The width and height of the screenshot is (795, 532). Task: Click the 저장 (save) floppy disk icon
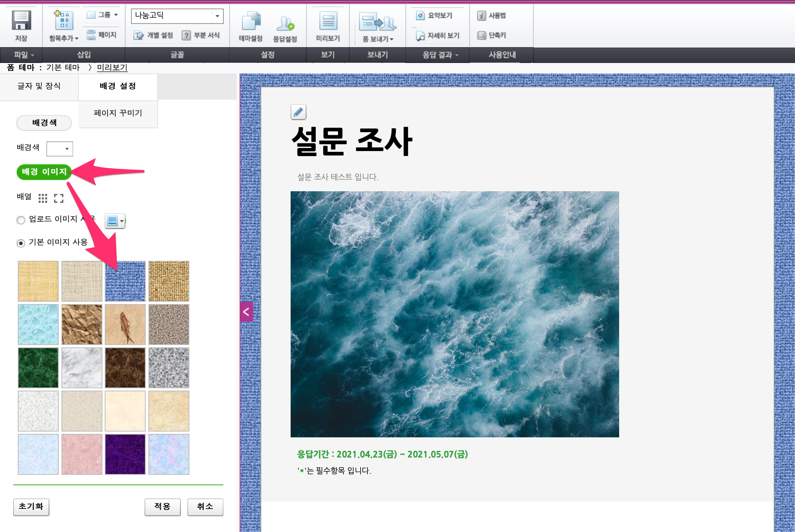(x=21, y=21)
